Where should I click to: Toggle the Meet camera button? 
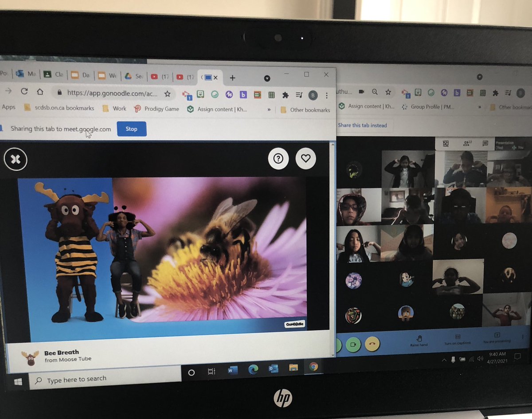point(353,345)
